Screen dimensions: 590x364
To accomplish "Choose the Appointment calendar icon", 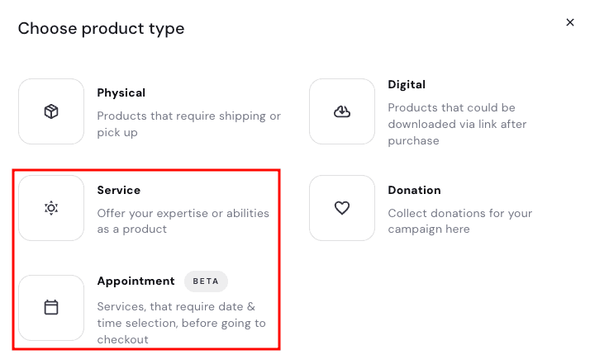I will point(51,308).
